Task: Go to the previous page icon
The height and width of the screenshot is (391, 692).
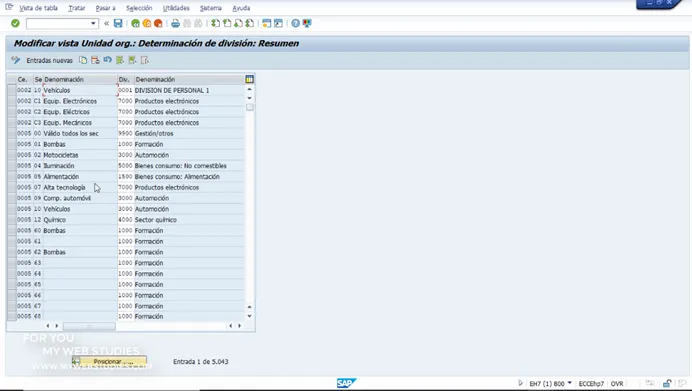Action: [x=227, y=23]
